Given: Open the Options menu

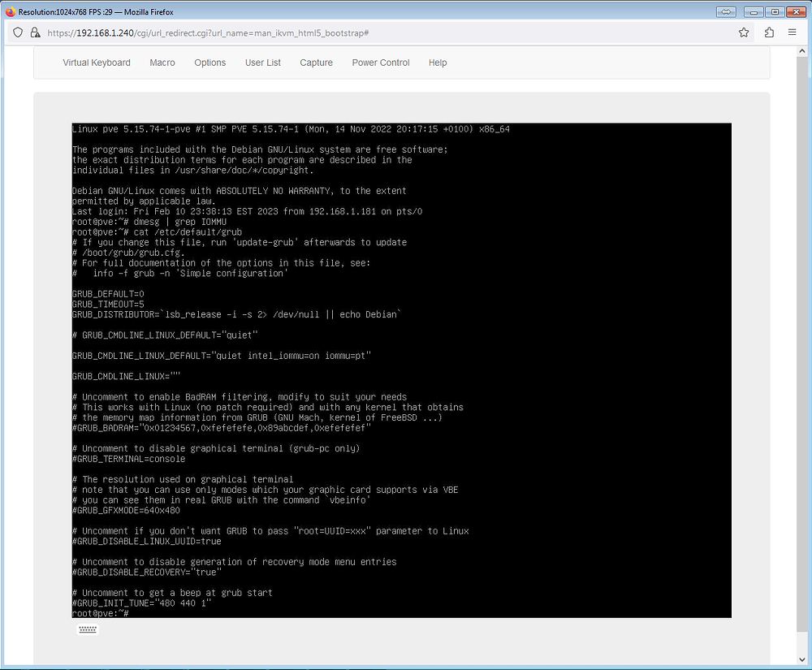Looking at the screenshot, I should (x=209, y=63).
